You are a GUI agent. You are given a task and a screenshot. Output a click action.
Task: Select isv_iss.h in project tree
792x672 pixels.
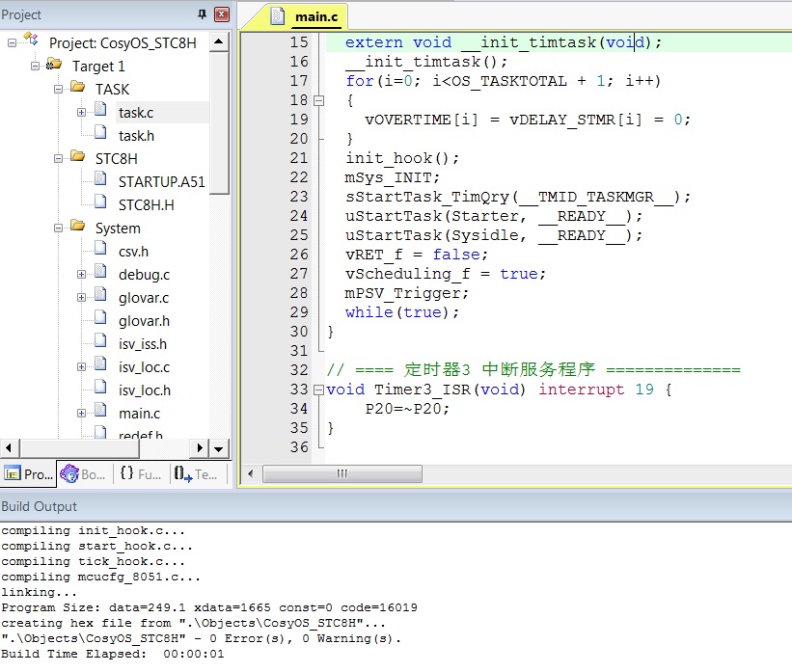coord(143,344)
